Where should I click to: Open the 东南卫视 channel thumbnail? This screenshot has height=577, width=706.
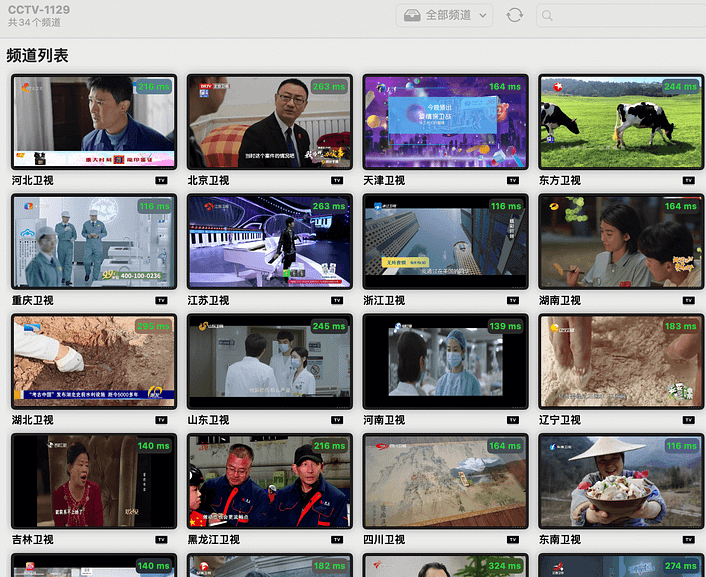621,481
